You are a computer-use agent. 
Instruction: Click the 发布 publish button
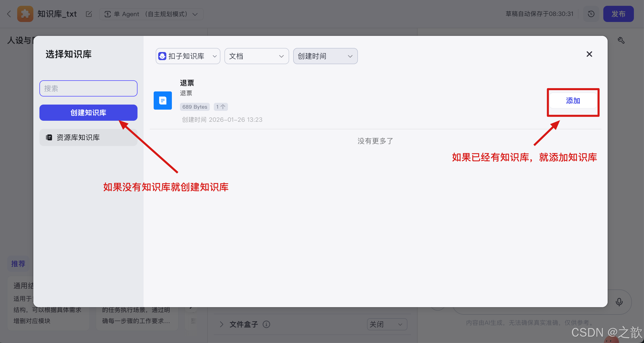coord(618,14)
